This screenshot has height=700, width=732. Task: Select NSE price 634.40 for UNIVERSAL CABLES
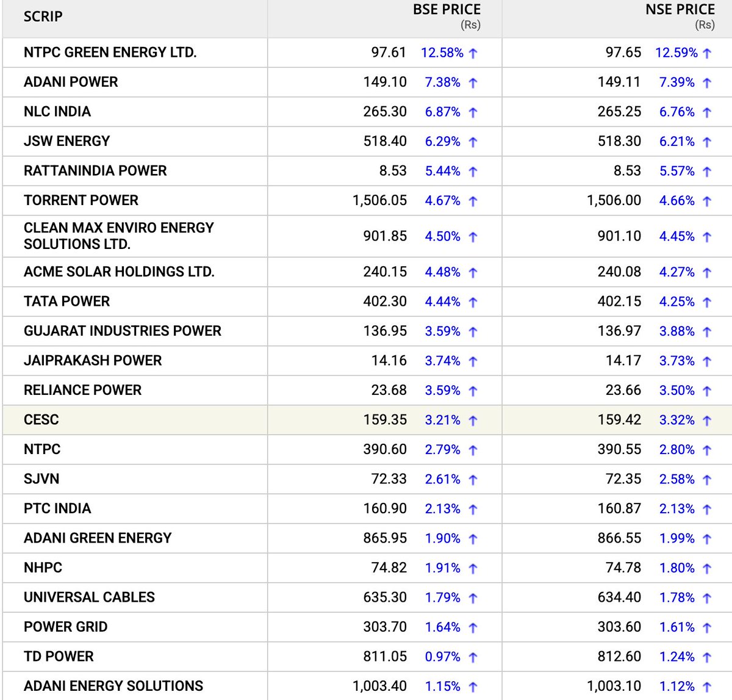click(x=619, y=597)
